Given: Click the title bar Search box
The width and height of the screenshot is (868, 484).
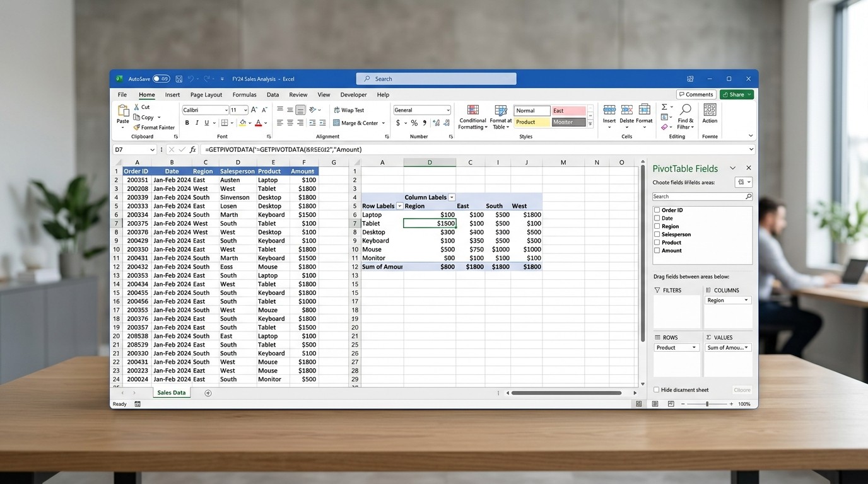Looking at the screenshot, I should coord(437,79).
